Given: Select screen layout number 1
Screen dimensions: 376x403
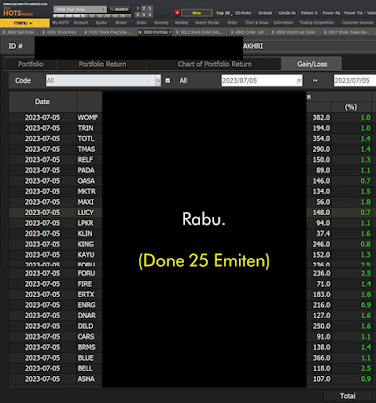Looking at the screenshot, I should tap(138, 9).
